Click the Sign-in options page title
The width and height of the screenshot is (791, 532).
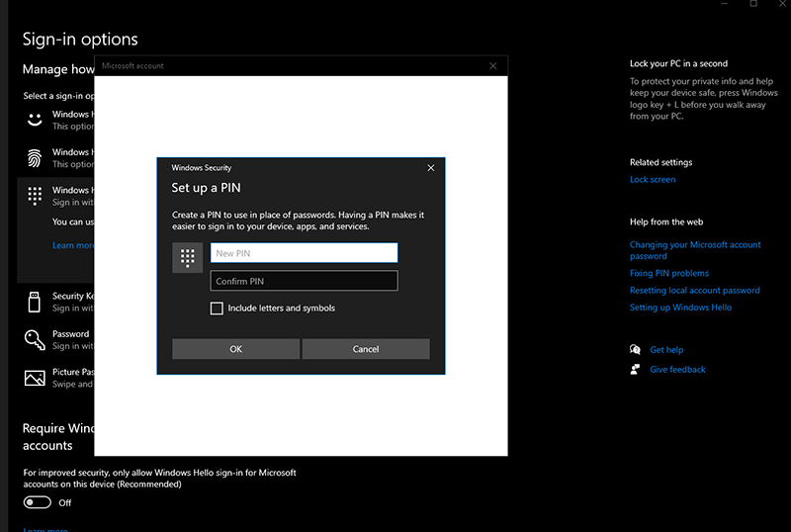[80, 40]
